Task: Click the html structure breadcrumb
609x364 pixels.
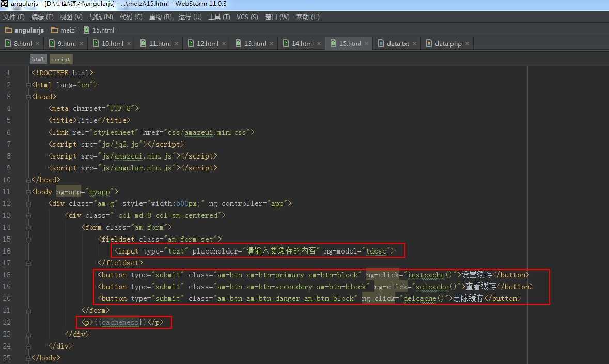Action: 38,59
